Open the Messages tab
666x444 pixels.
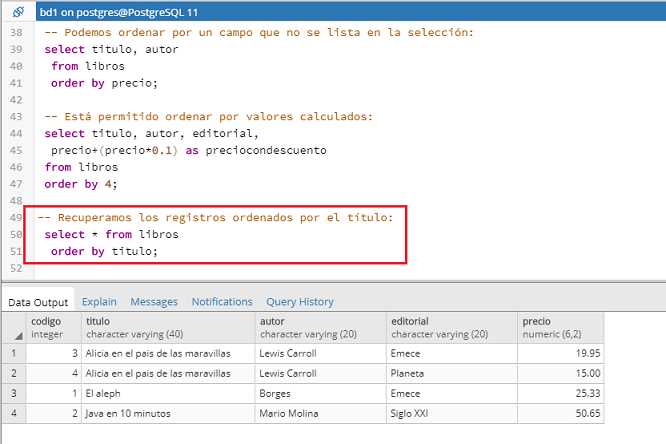(x=154, y=302)
